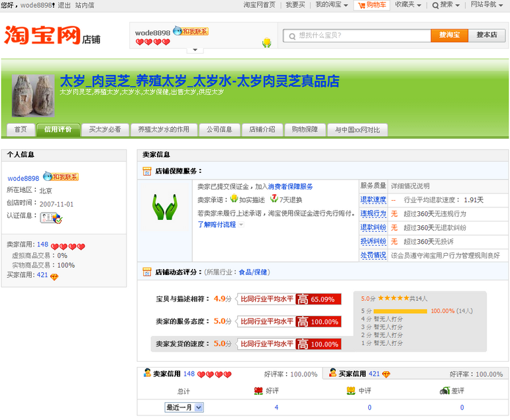Click the yellow flower icon in shop header
Viewport: 510px width, 420px height.
(x=267, y=42)
